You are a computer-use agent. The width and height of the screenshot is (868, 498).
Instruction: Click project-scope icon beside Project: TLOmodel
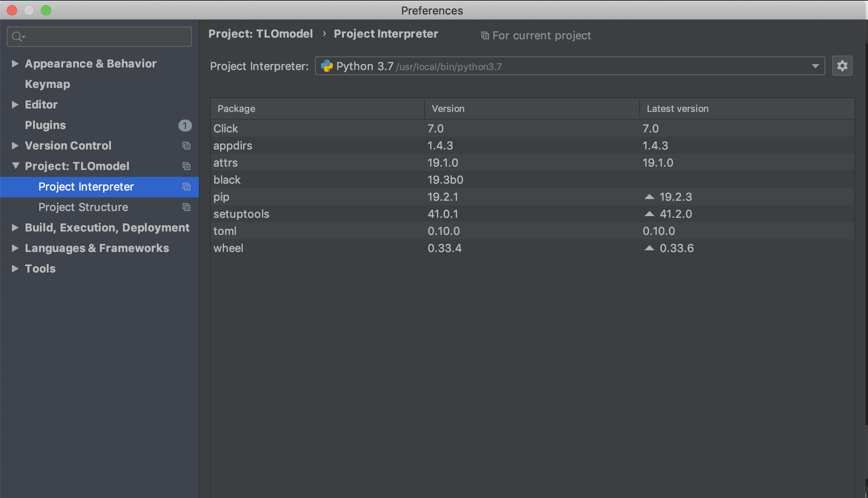tap(186, 166)
